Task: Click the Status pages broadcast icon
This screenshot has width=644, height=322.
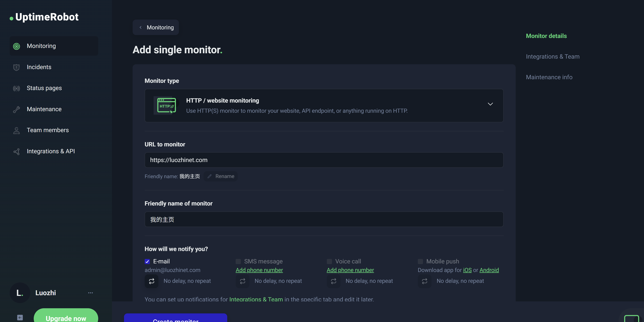Action: (17, 88)
